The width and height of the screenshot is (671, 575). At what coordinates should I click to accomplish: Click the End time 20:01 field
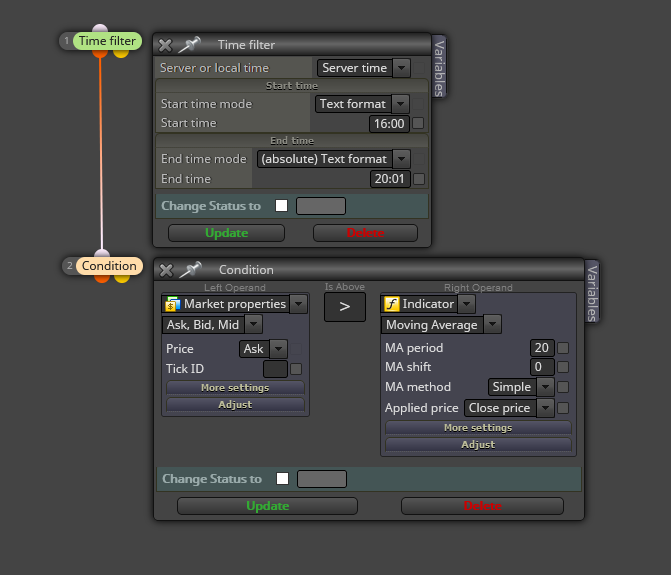pos(390,179)
